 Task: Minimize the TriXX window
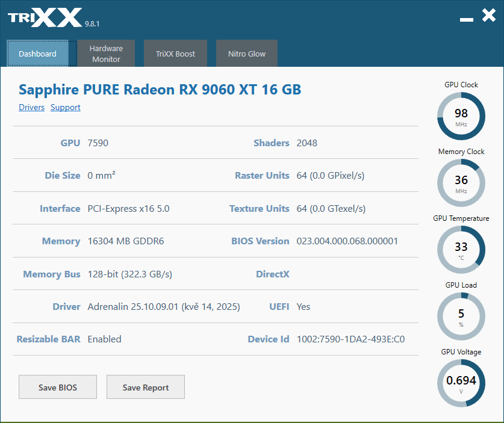[x=467, y=20]
